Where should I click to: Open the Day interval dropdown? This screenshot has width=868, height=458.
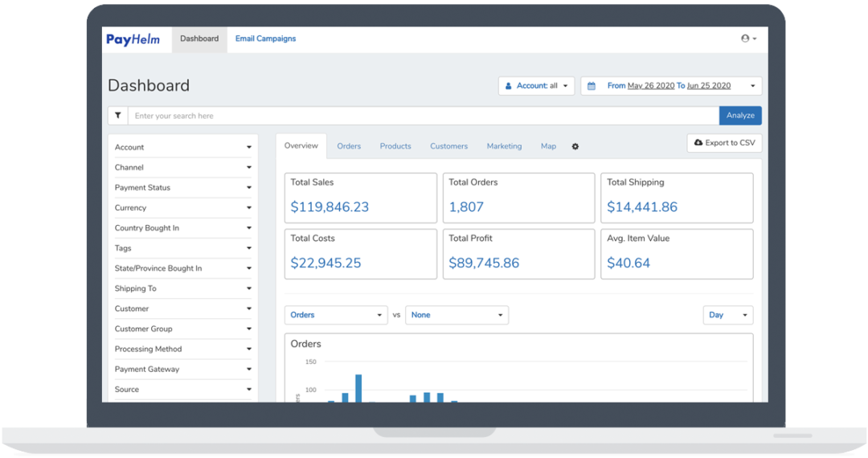[x=728, y=315]
